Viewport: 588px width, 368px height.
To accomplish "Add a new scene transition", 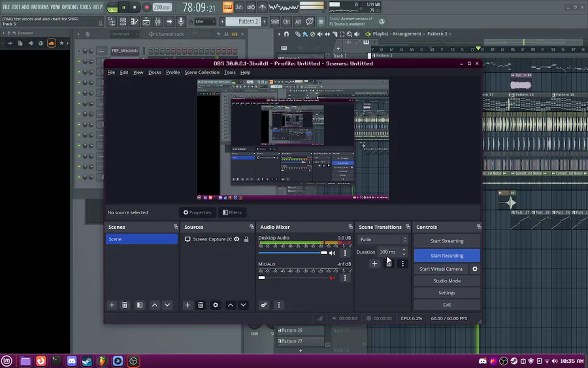I will tap(374, 263).
